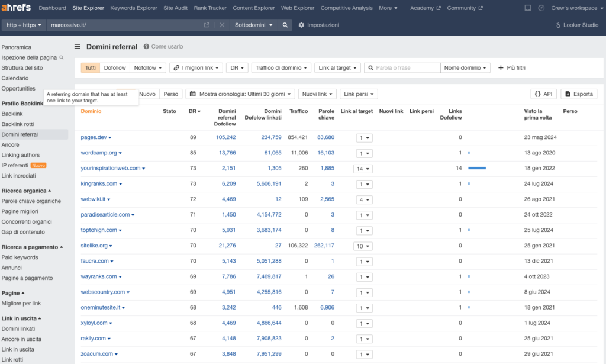Open marcosalvo.it in new tab icon
The image size is (606, 364).
(207, 25)
